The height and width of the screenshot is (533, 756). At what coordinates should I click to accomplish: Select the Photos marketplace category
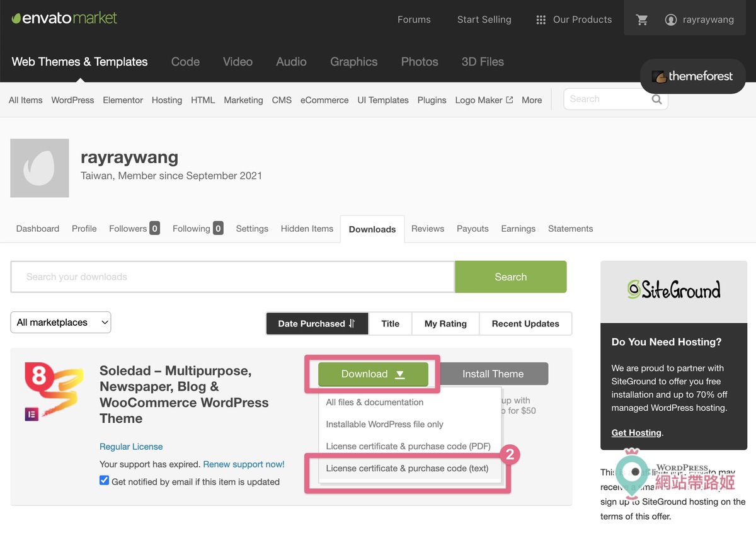[420, 62]
